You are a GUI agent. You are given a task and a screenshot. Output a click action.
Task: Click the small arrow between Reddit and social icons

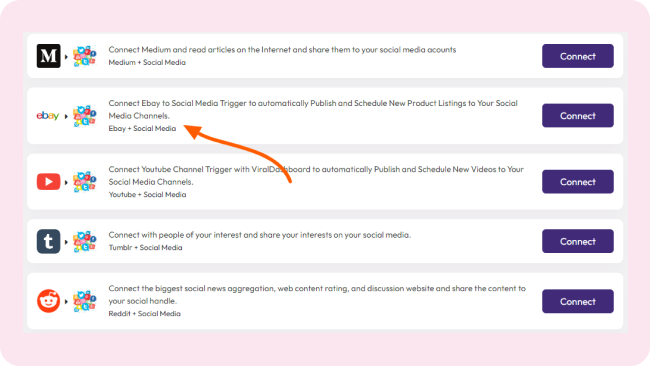66,301
